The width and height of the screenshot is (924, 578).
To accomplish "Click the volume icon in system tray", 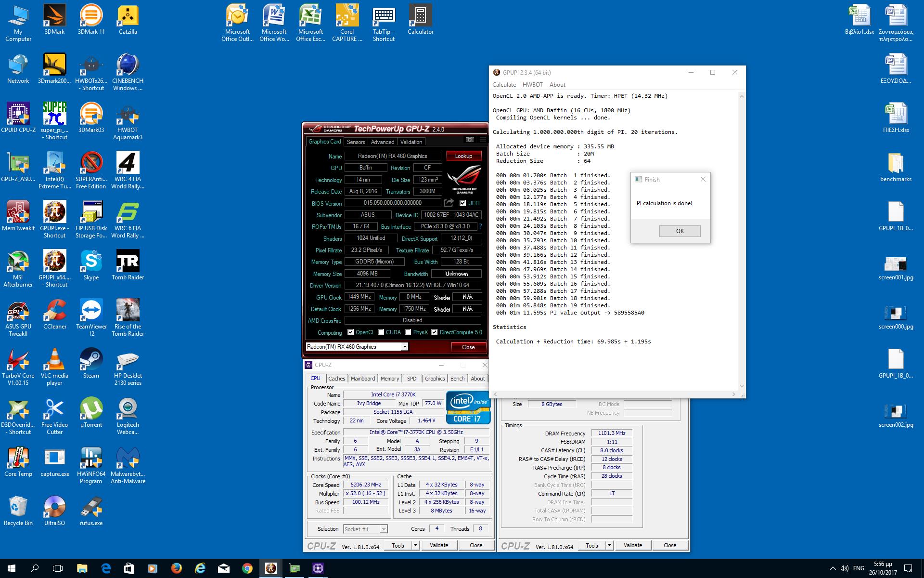I will [x=845, y=568].
